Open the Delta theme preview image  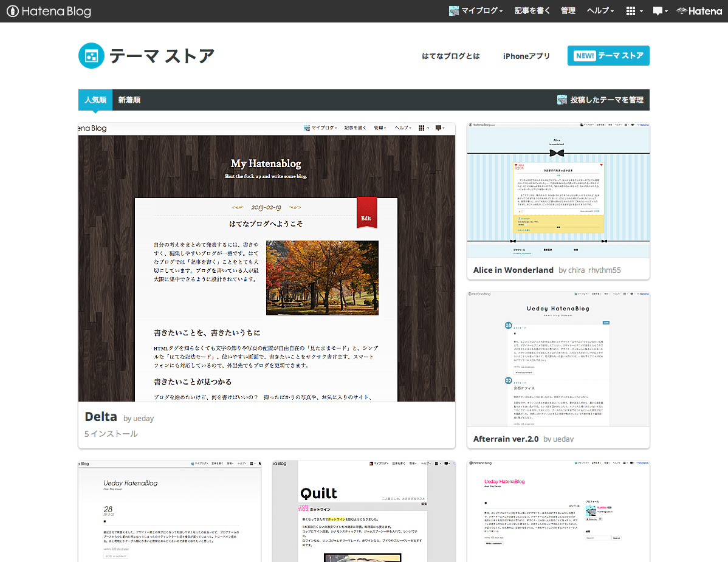point(267,262)
